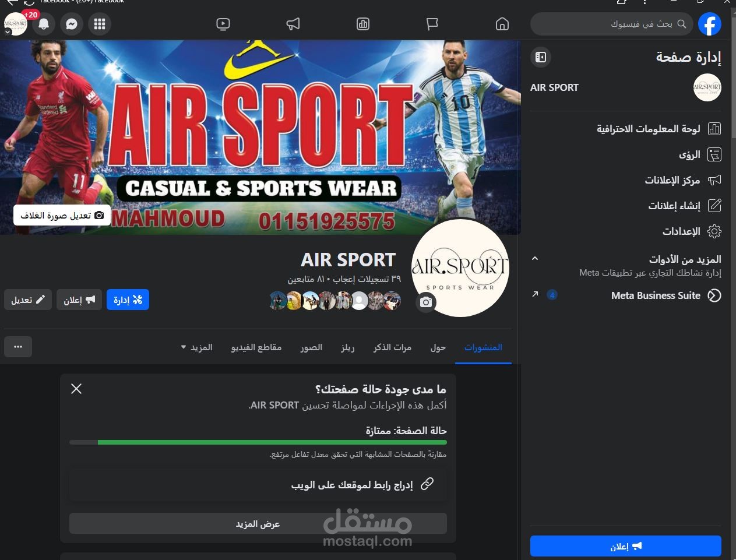736x560 pixels.
Task: Switch to ريلز reels tab
Action: 348,347
